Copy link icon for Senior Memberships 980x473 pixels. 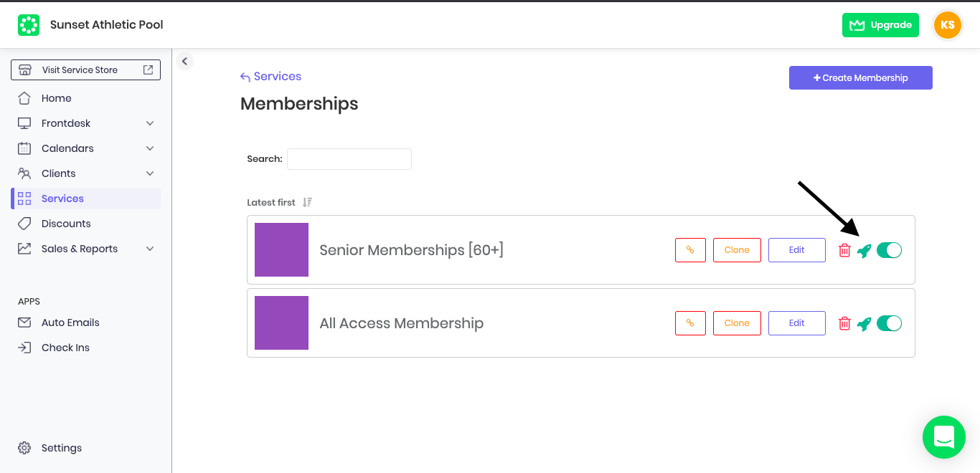tap(690, 250)
